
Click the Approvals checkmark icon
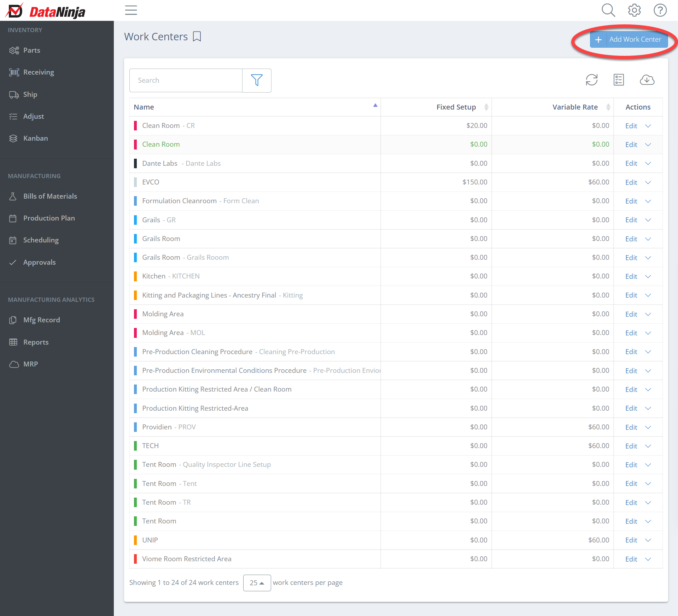pyautogui.click(x=13, y=262)
